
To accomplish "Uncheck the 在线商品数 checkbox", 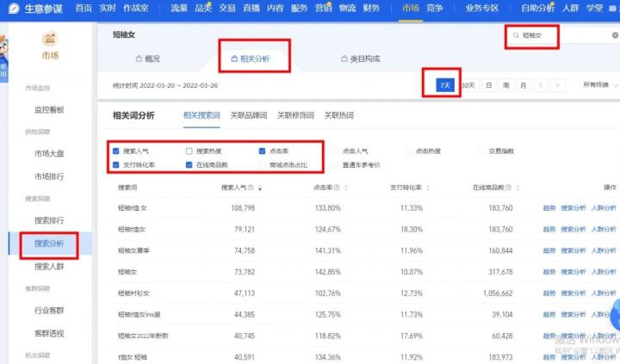I will coord(189,164).
